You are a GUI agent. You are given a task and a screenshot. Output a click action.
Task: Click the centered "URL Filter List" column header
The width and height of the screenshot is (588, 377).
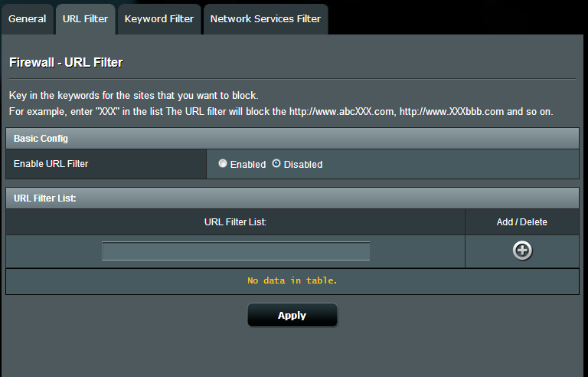coord(235,222)
